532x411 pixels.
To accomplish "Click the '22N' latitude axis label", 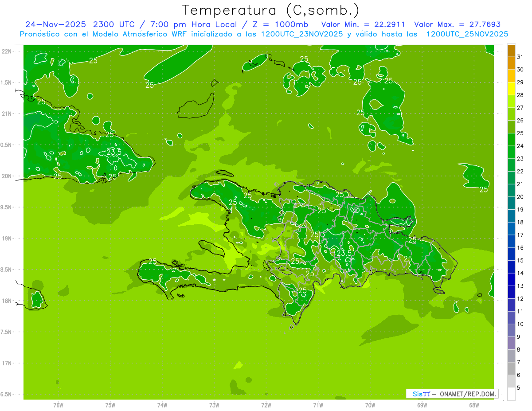I will [6, 51].
